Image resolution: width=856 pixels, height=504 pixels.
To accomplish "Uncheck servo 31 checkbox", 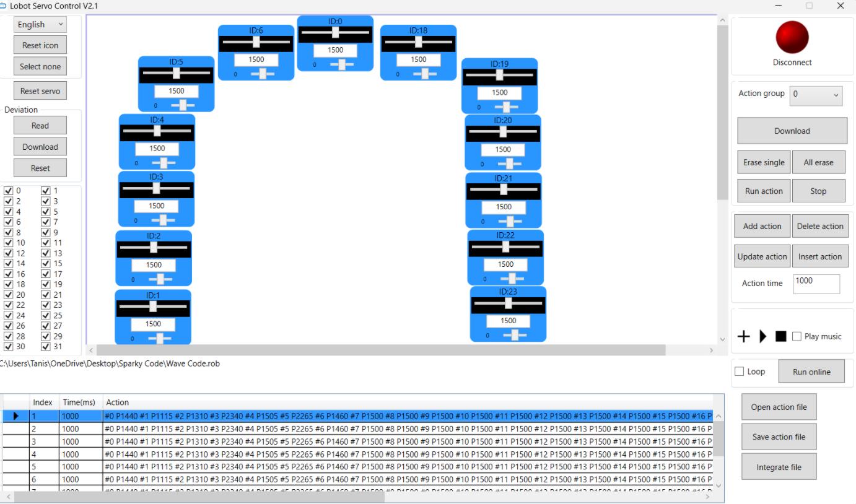I will coord(45,347).
